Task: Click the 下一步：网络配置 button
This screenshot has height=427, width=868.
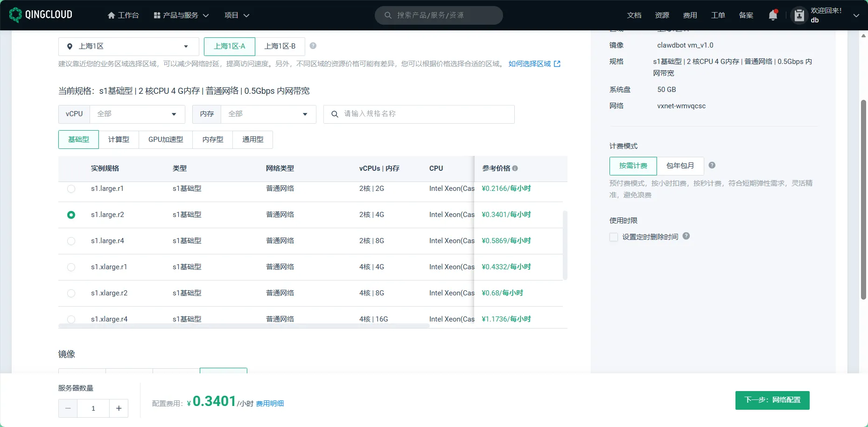Action: (772, 400)
